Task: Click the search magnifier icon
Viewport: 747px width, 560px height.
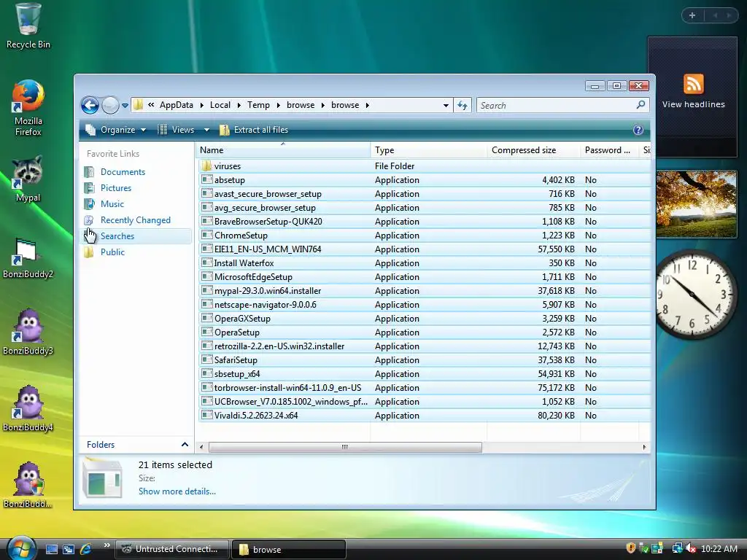Action: pyautogui.click(x=640, y=105)
